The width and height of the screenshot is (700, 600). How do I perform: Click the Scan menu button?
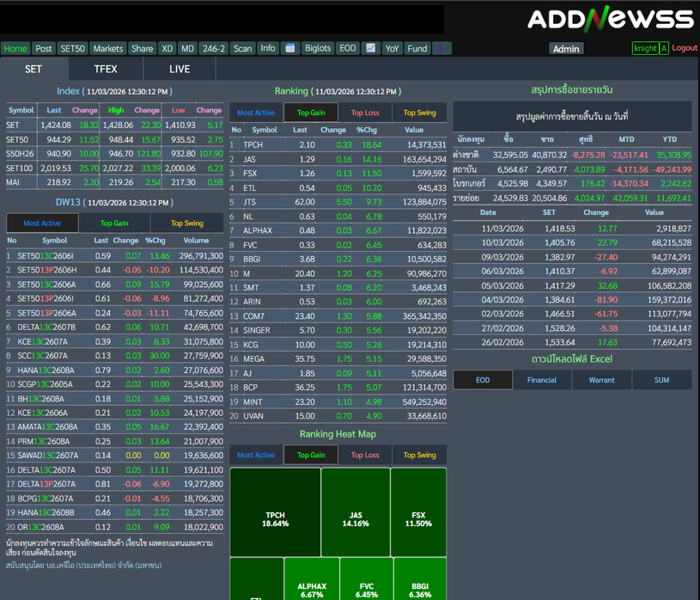pyautogui.click(x=243, y=49)
